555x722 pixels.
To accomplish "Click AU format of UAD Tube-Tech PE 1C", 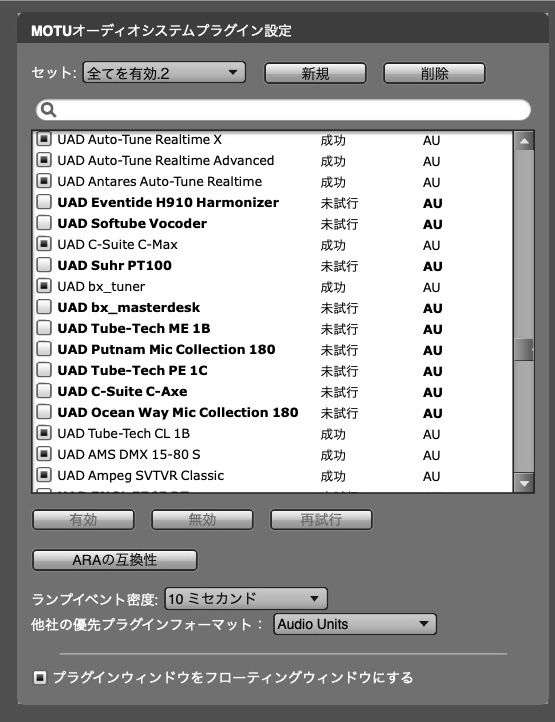I will pyautogui.click(x=432, y=371).
